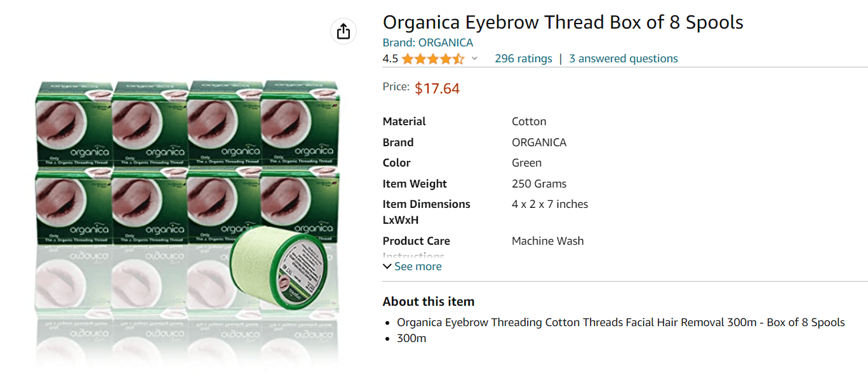Screen dimensions: 868x377
Task: Click the share icon above the product image
Action: click(x=344, y=31)
